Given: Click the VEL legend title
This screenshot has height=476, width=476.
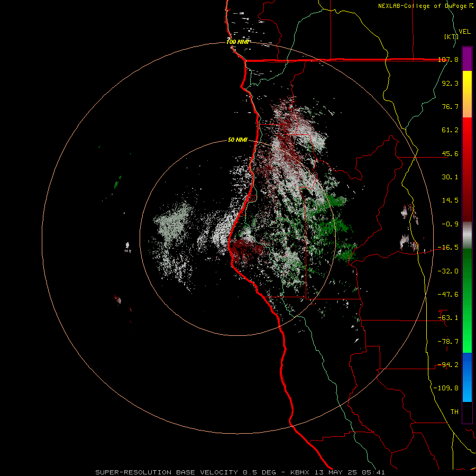Looking at the screenshot, I should tap(464, 32).
